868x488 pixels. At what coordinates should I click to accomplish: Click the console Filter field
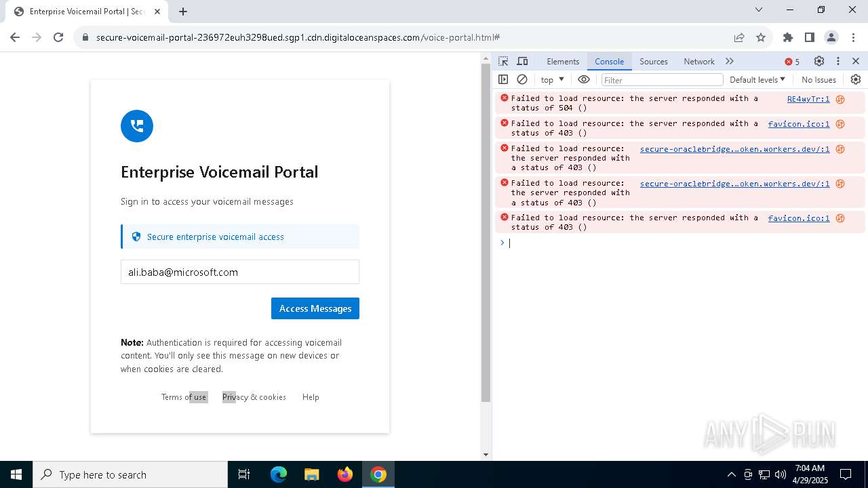661,80
